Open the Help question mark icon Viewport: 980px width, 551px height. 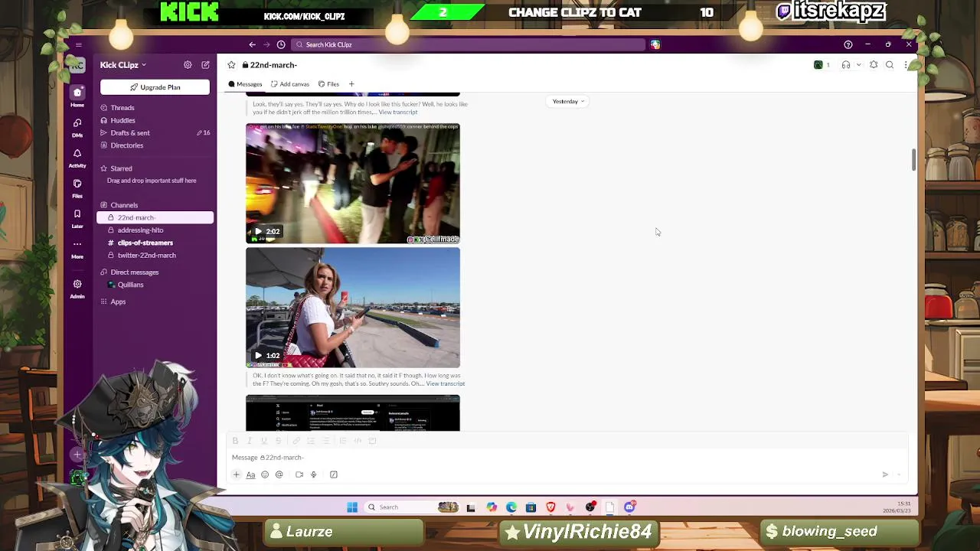coord(848,44)
